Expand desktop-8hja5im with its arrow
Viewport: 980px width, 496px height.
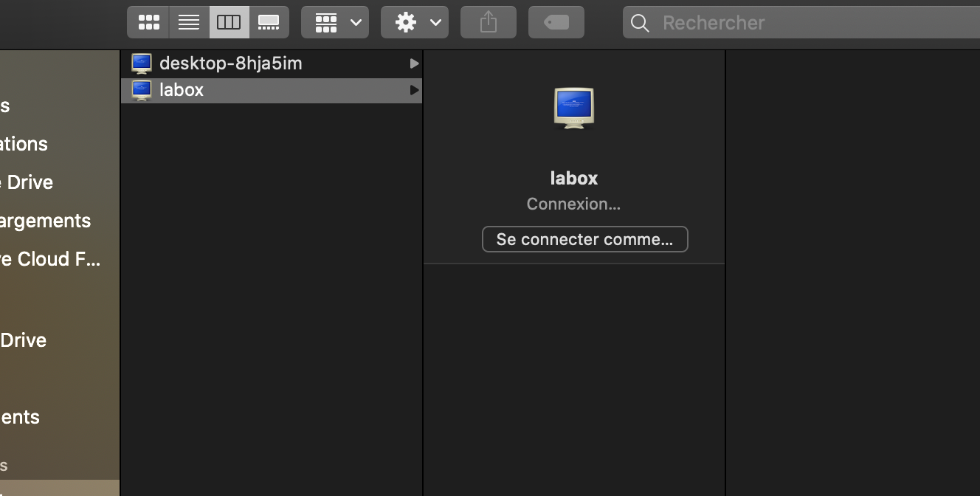coord(414,63)
